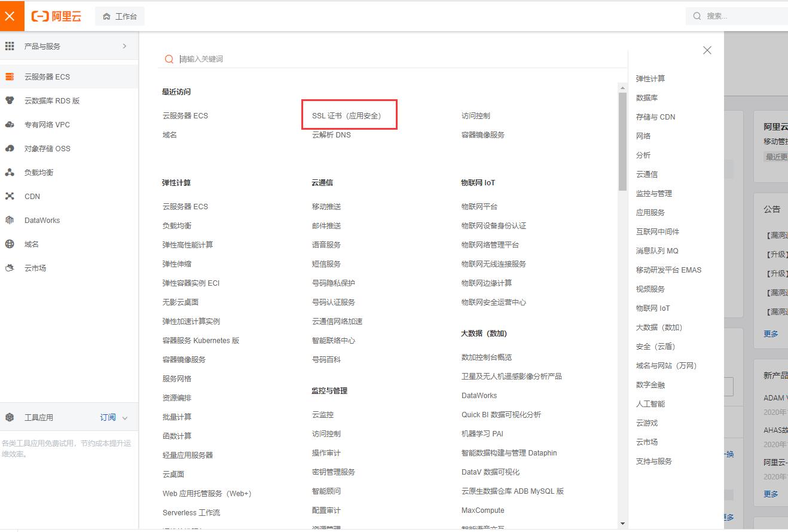Open Web 应用托管服务（Web+） product
The image size is (788, 532).
pos(207,493)
